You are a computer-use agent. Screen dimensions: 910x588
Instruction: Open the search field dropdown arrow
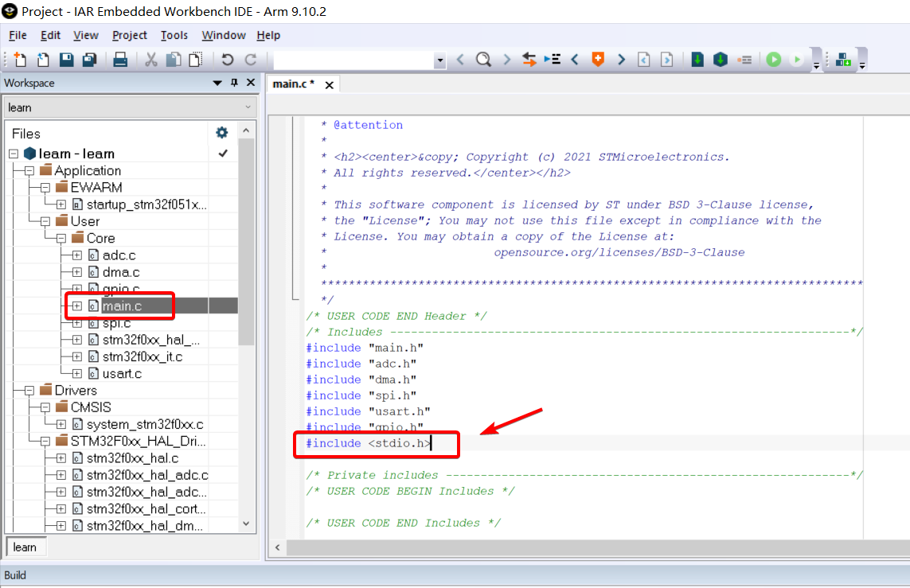[439, 60]
